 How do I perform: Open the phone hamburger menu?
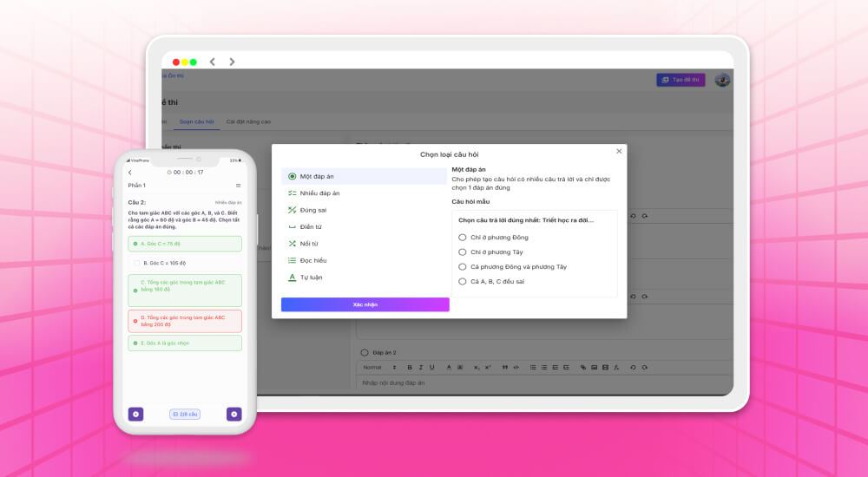[239, 186]
